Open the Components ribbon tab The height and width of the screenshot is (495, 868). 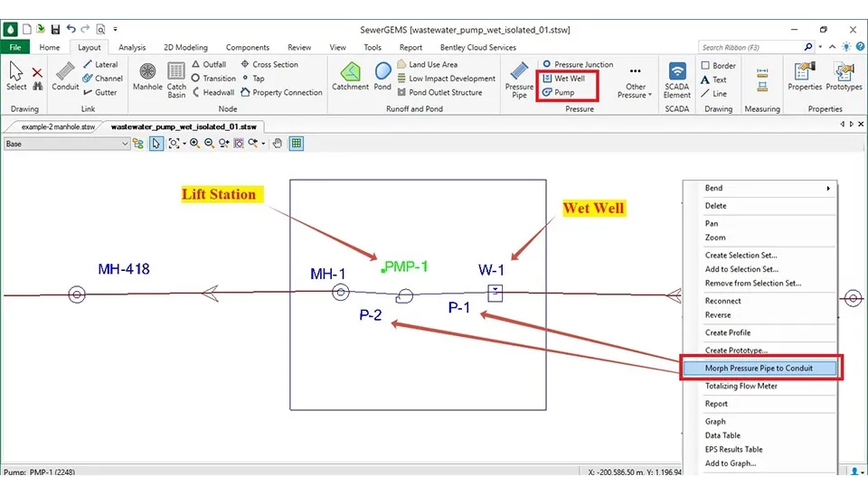tap(248, 47)
